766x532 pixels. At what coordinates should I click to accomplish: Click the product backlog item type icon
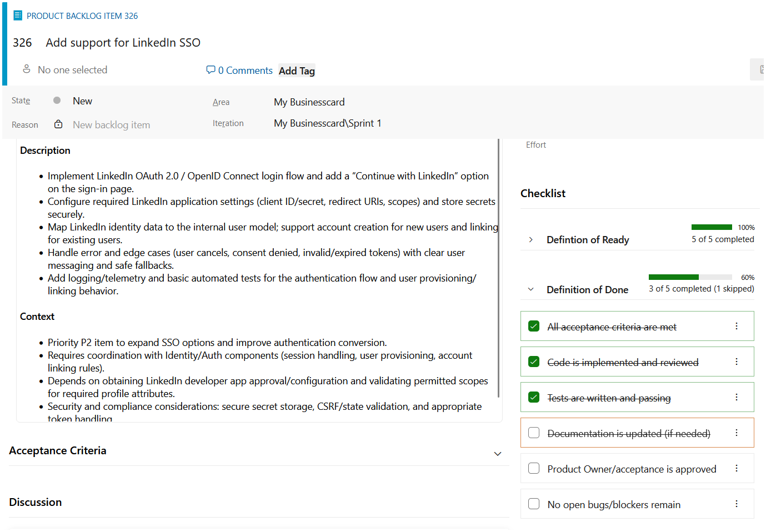click(18, 16)
